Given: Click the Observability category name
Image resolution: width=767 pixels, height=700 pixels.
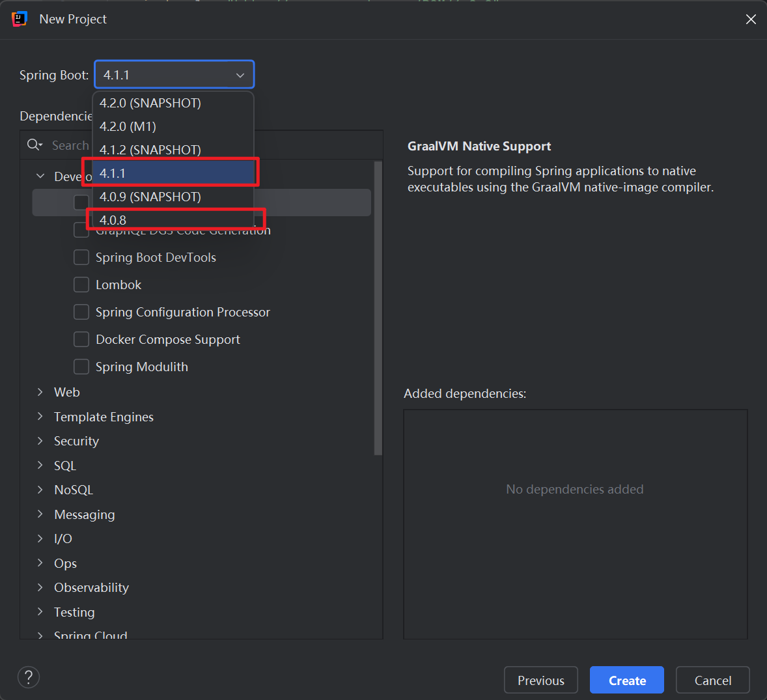Looking at the screenshot, I should (91, 587).
